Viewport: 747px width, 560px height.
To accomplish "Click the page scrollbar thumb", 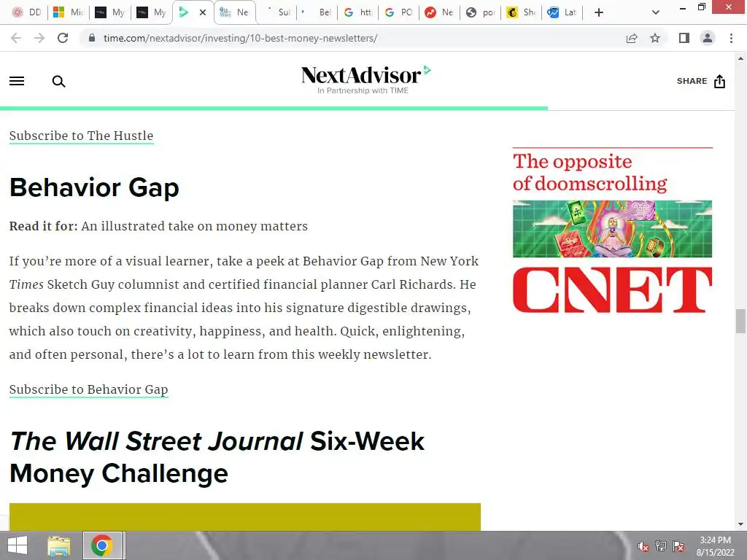I will click(x=740, y=322).
